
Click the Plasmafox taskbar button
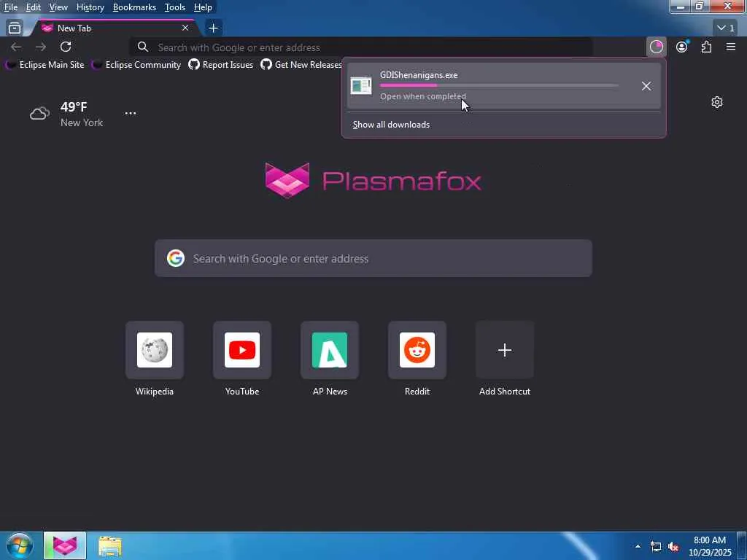pos(65,545)
